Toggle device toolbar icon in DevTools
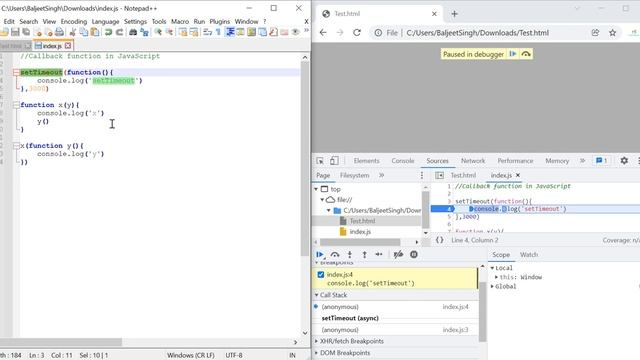Image resolution: width=640 pixels, height=360 pixels. pos(334,161)
